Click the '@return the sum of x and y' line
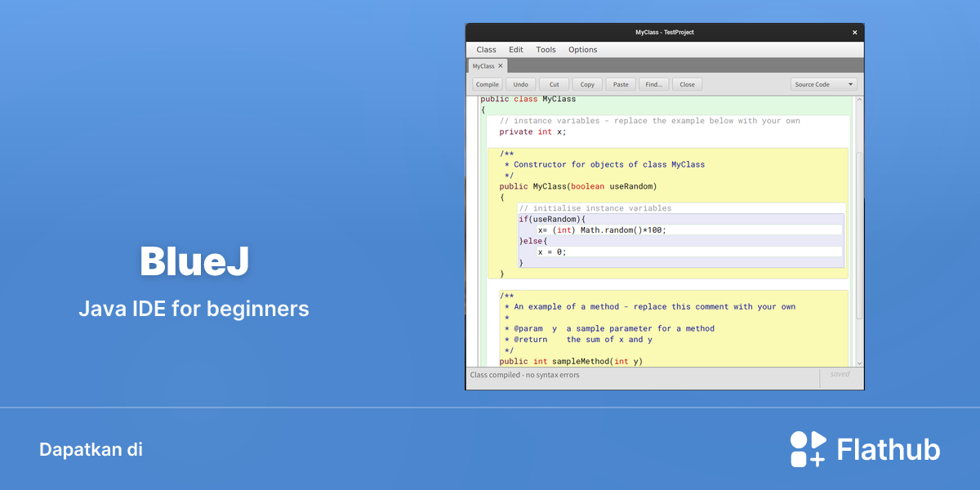The height and width of the screenshot is (490, 980). 578,339
